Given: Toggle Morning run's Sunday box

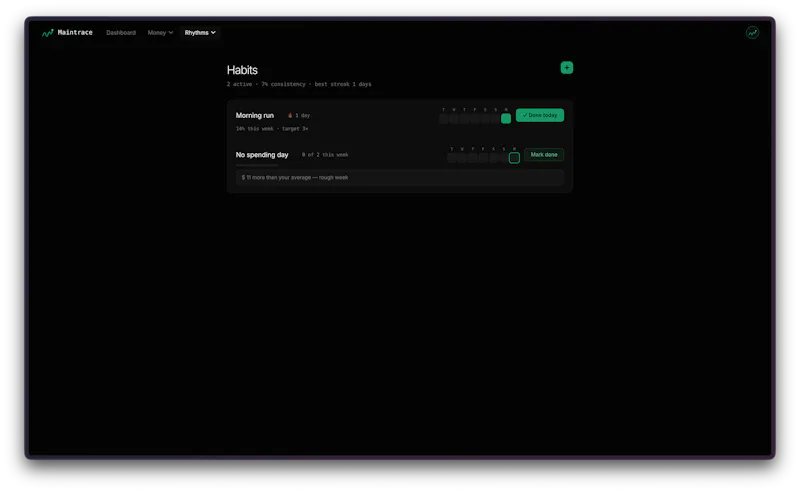Looking at the screenshot, I should coord(495,118).
